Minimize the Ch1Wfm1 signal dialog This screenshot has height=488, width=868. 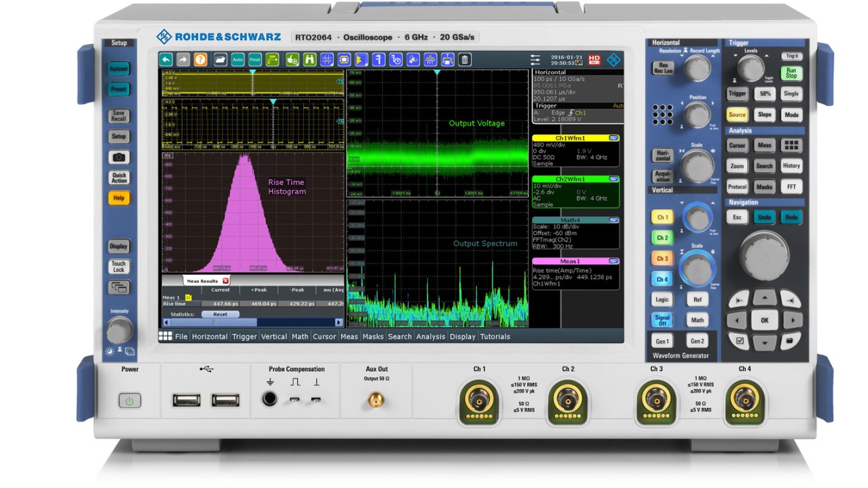tap(613, 138)
